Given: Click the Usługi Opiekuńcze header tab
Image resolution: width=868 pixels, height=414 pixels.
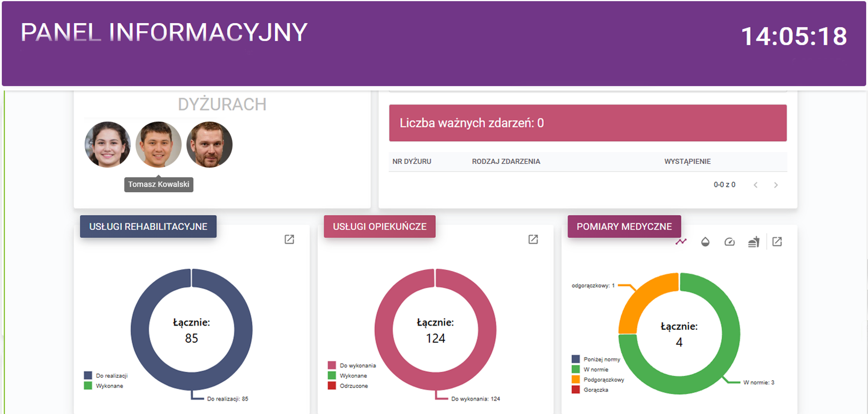Looking at the screenshot, I should (379, 227).
